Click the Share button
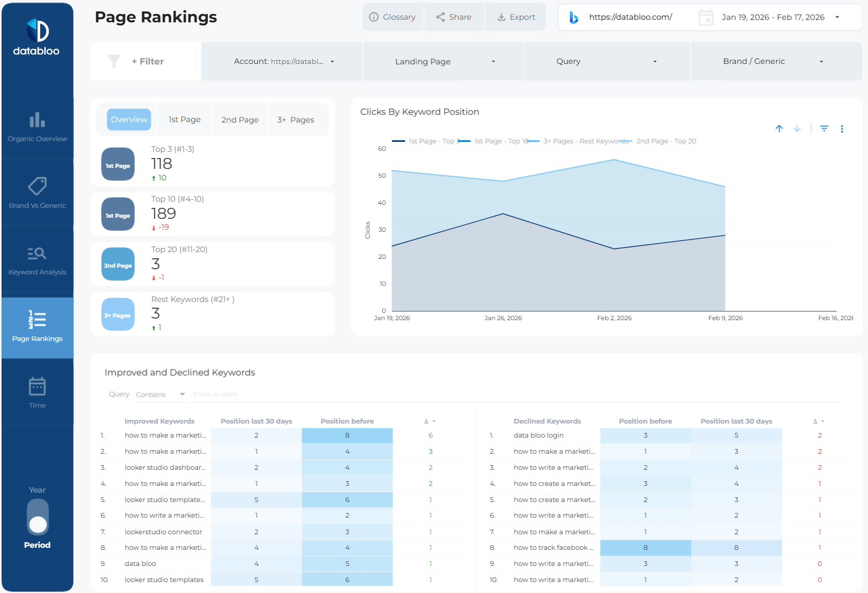868x593 pixels. [x=454, y=17]
